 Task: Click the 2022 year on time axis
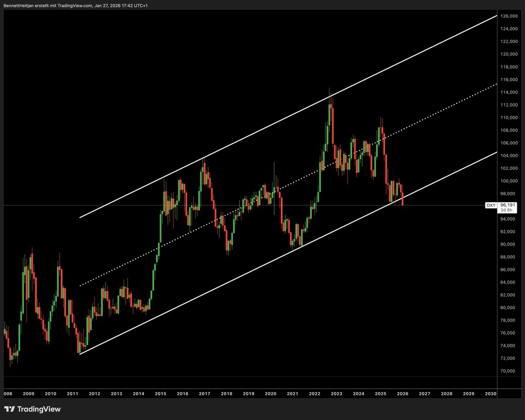pos(315,394)
